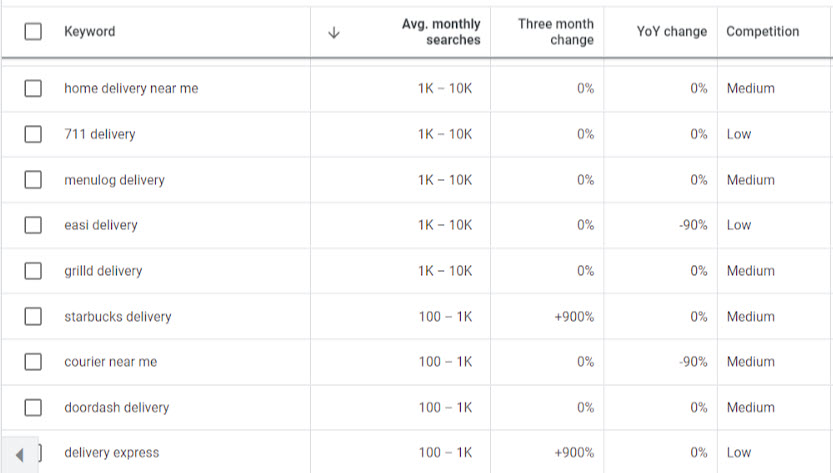The height and width of the screenshot is (473, 833).
Task: Click the 'menulog delivery' keyword cell
Action: [x=114, y=180]
